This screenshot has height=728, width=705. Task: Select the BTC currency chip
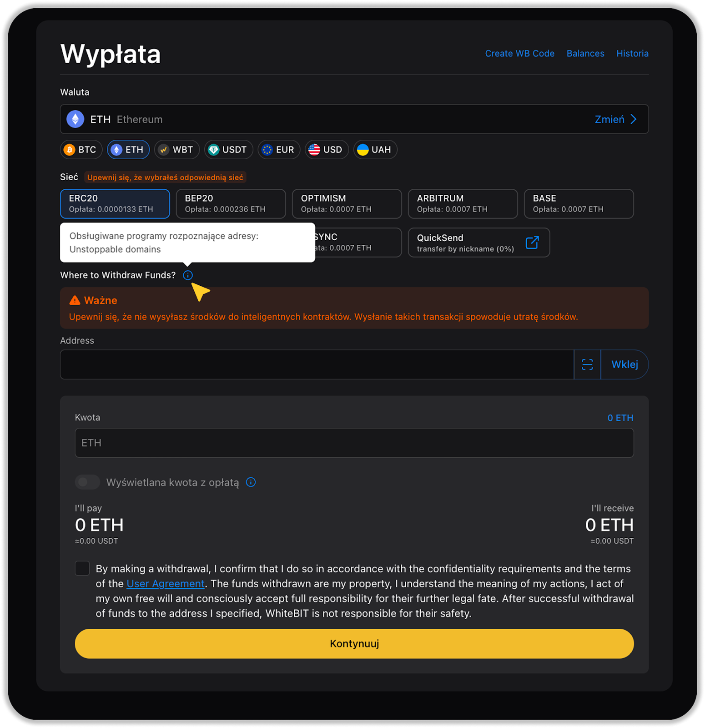click(81, 150)
